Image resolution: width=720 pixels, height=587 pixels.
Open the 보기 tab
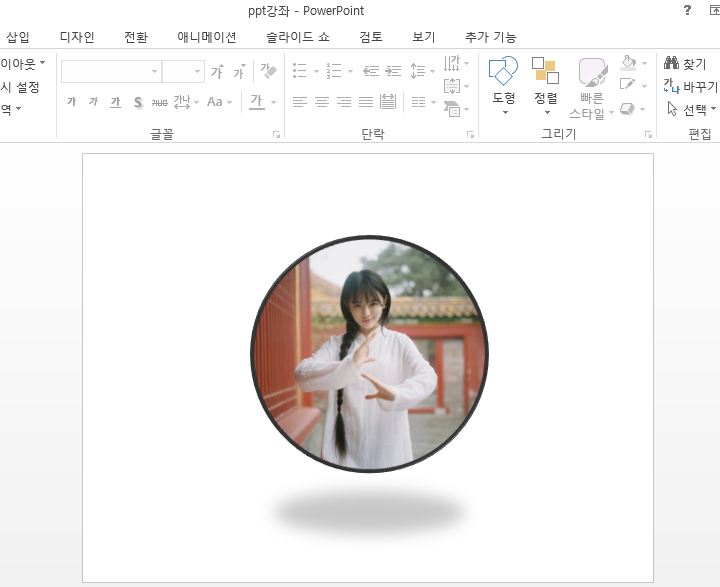click(x=423, y=37)
